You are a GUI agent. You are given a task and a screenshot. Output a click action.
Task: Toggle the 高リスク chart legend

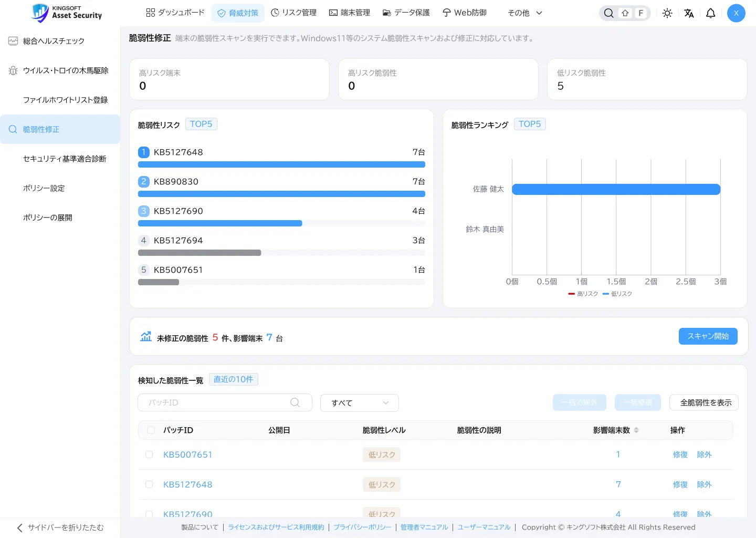583,294
